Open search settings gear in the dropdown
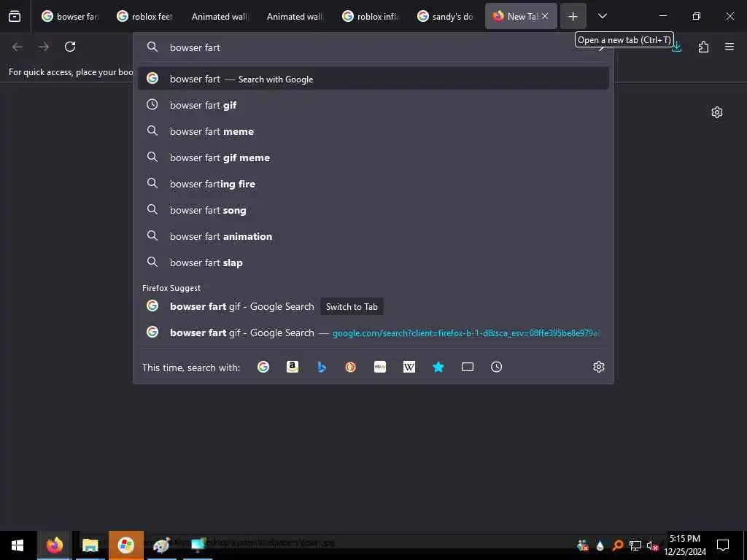 click(599, 367)
